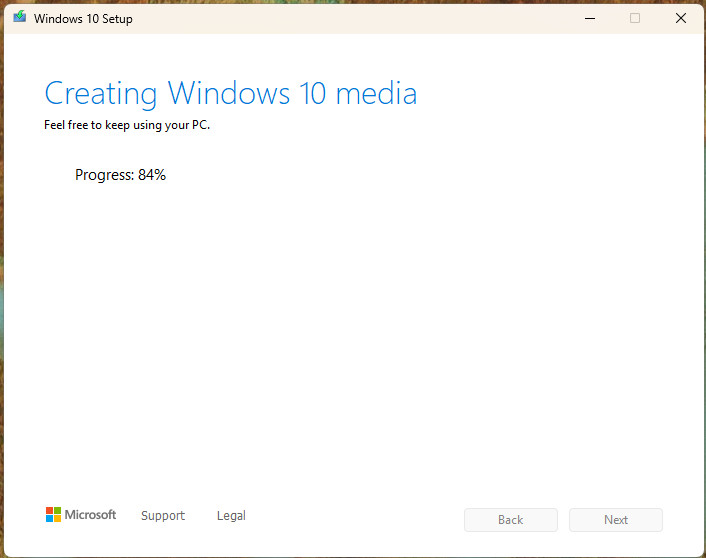The height and width of the screenshot is (558, 706).
Task: Click the Windows 10 Setup title bar icon
Action: click(x=19, y=17)
